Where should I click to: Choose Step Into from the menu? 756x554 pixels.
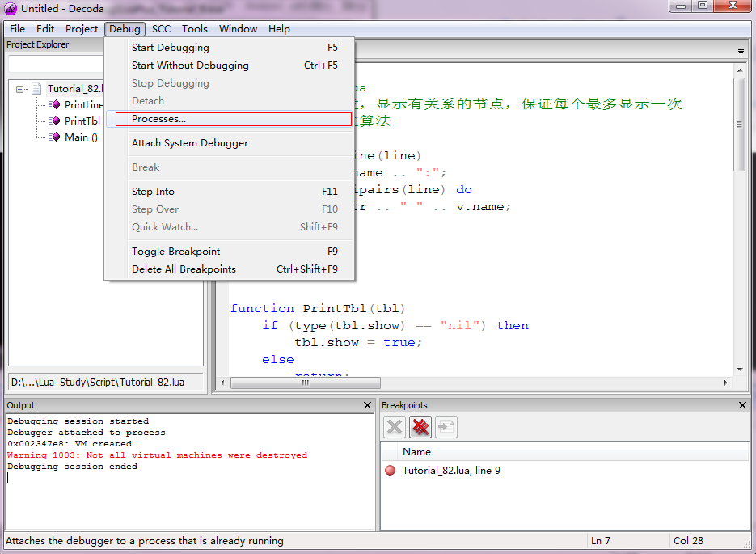[230, 192]
